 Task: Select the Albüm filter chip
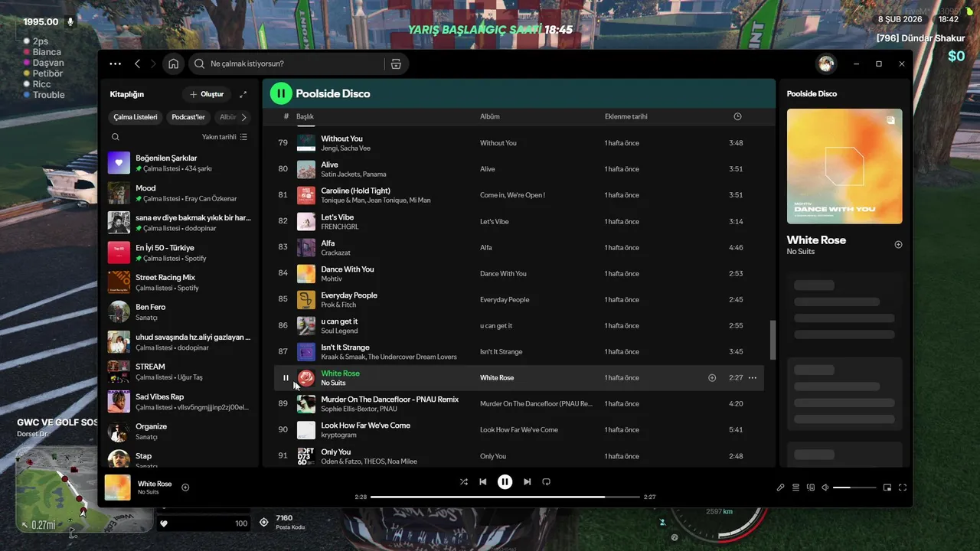click(x=227, y=117)
